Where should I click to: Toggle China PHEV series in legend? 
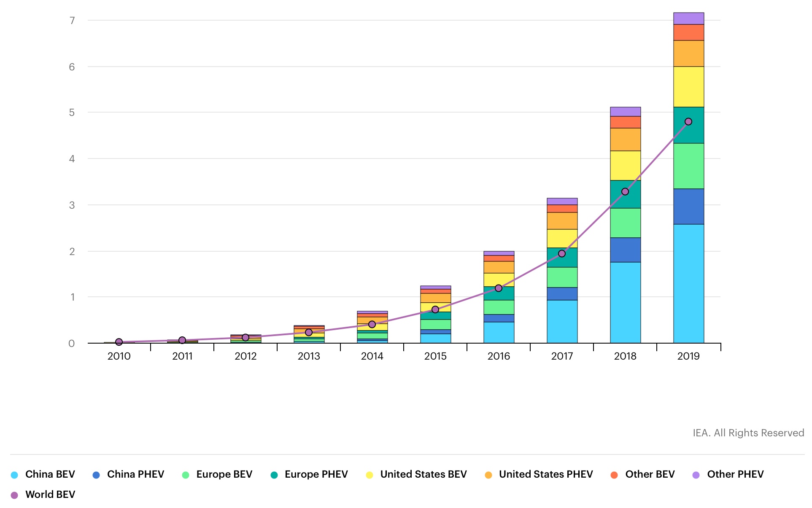point(135,474)
